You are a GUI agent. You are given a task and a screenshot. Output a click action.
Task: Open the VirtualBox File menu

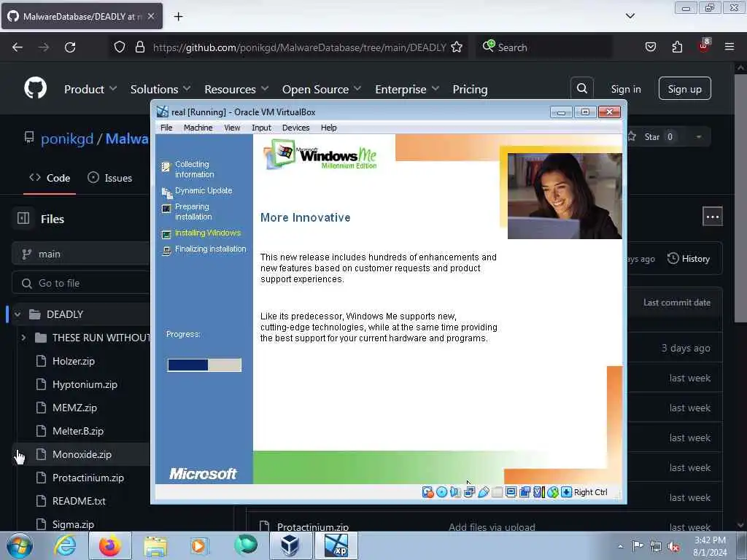166,128
